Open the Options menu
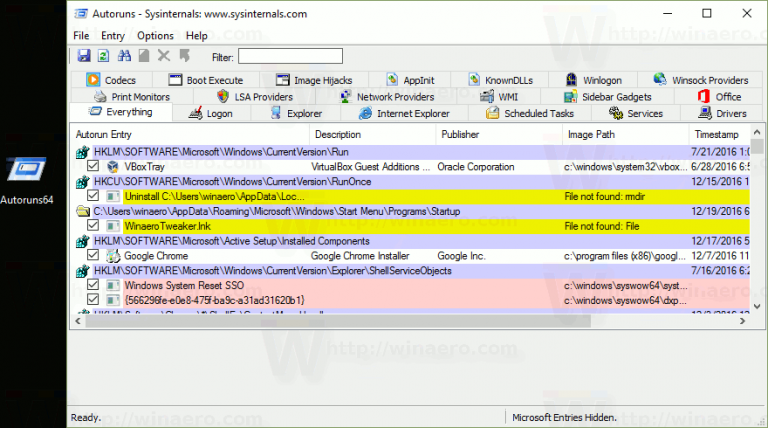The image size is (768, 428). [x=155, y=35]
